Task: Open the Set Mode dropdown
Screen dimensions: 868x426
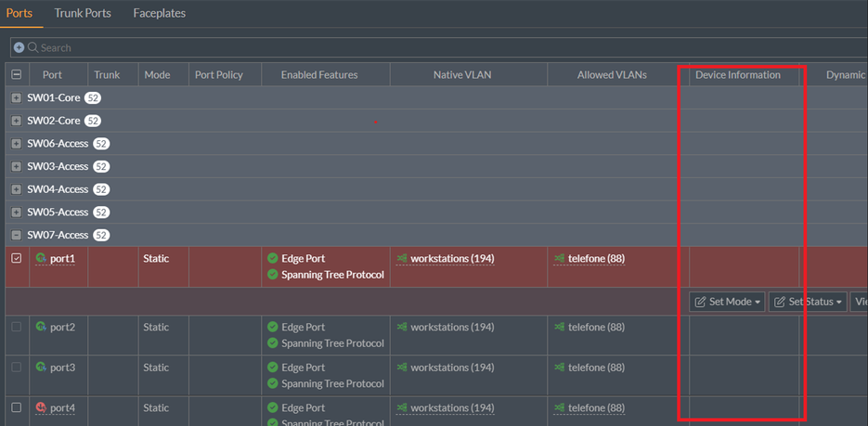Action: [727, 302]
